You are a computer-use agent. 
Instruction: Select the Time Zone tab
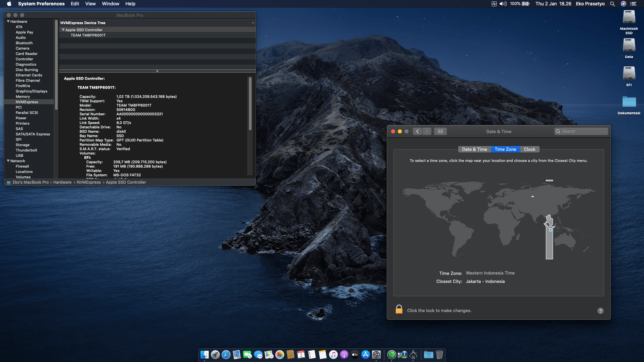505,149
